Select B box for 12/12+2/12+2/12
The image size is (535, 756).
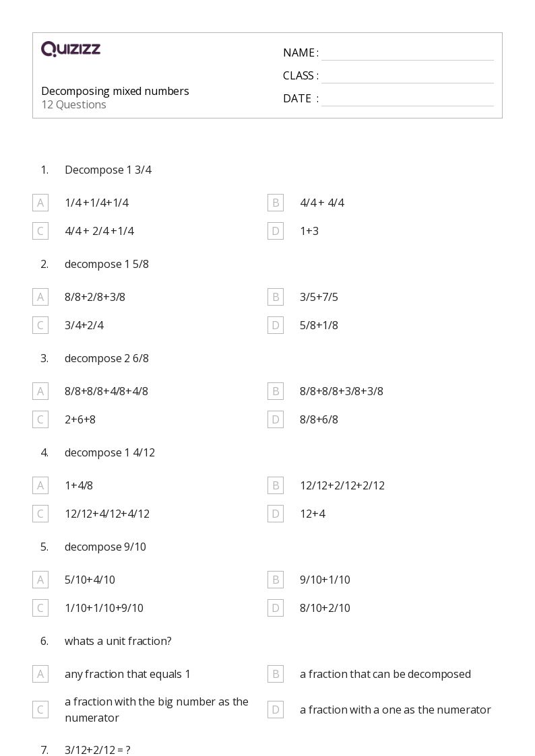pos(276,485)
